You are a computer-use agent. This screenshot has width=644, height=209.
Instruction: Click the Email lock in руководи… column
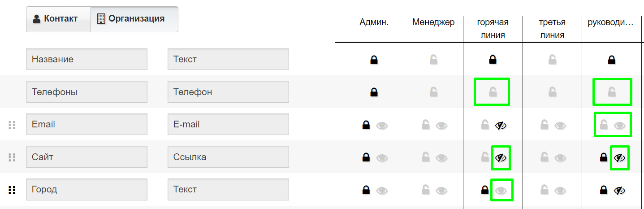click(x=604, y=125)
